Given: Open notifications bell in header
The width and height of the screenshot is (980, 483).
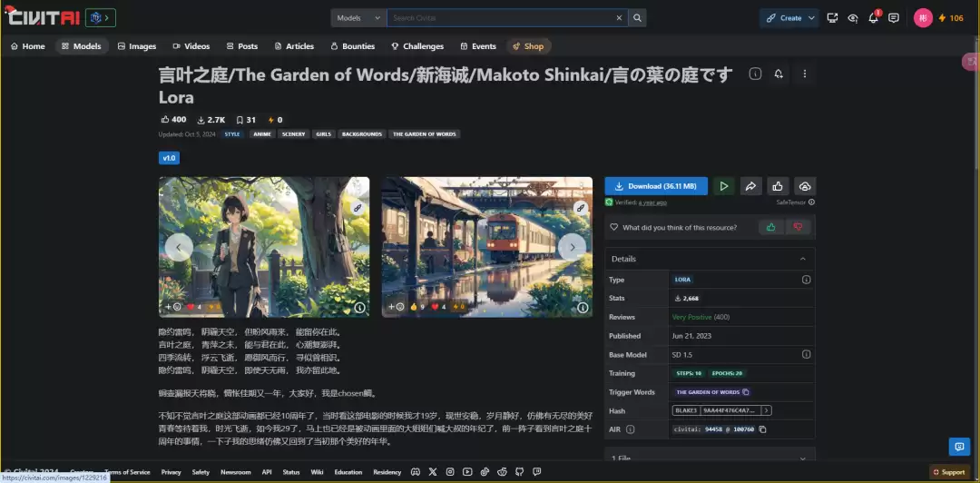Looking at the screenshot, I should (x=873, y=18).
